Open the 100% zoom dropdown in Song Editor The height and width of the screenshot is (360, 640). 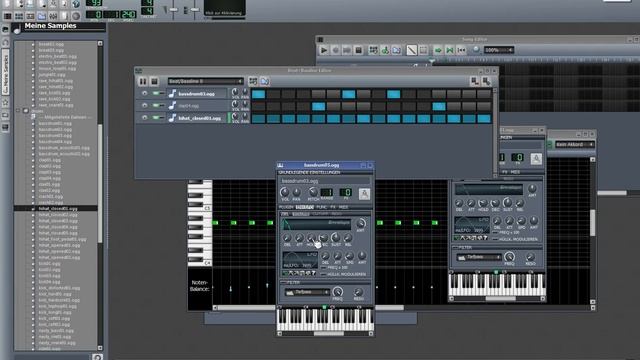click(x=498, y=50)
